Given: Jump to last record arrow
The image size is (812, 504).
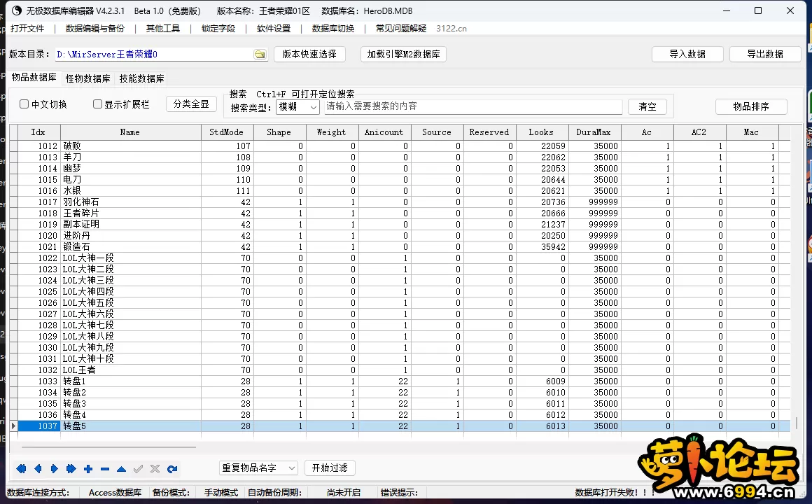Looking at the screenshot, I should point(71,469).
